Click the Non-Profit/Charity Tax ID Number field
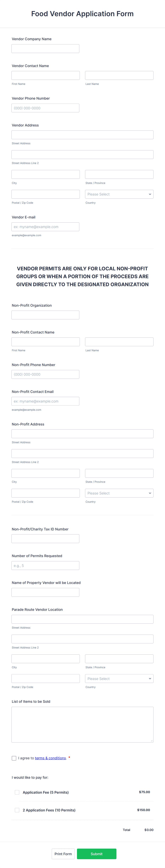Screen dimensions: 165x868 45,538
